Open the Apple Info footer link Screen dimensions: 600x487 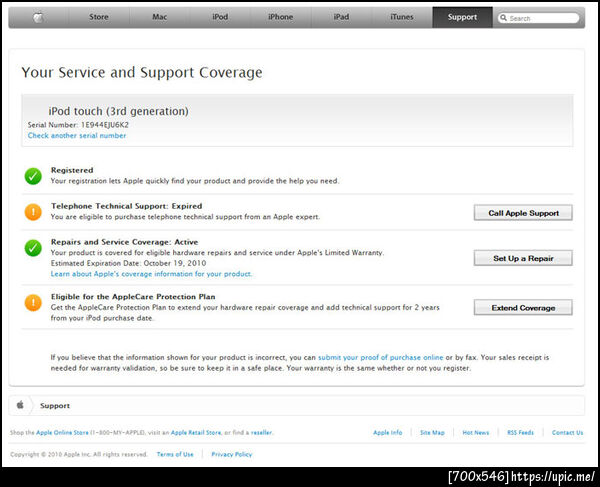click(x=388, y=433)
